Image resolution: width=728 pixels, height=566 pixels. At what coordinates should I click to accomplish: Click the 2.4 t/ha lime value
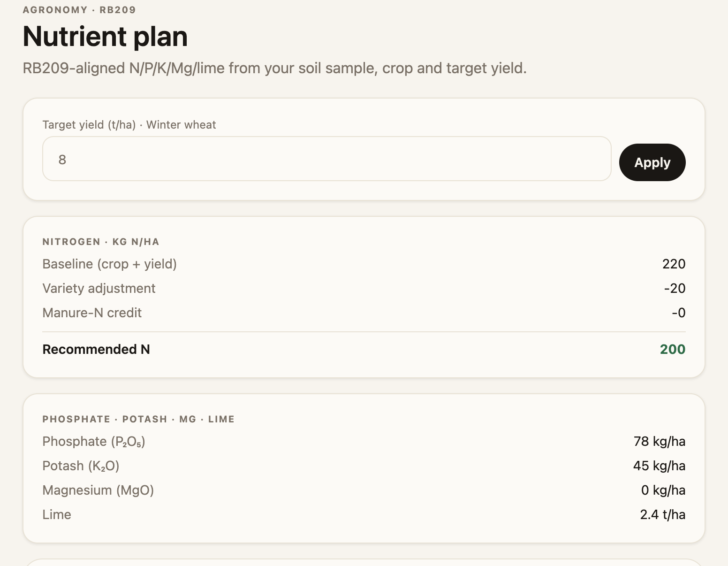point(662,514)
